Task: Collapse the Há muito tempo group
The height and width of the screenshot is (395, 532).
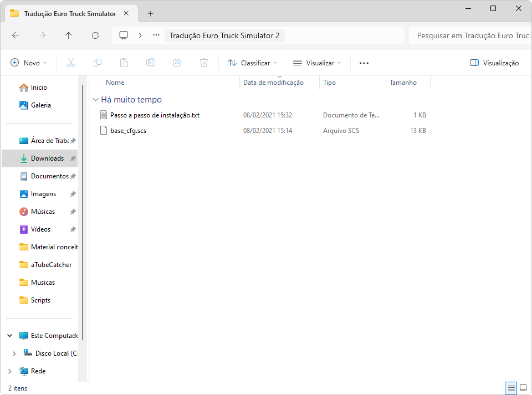Action: tap(95, 100)
